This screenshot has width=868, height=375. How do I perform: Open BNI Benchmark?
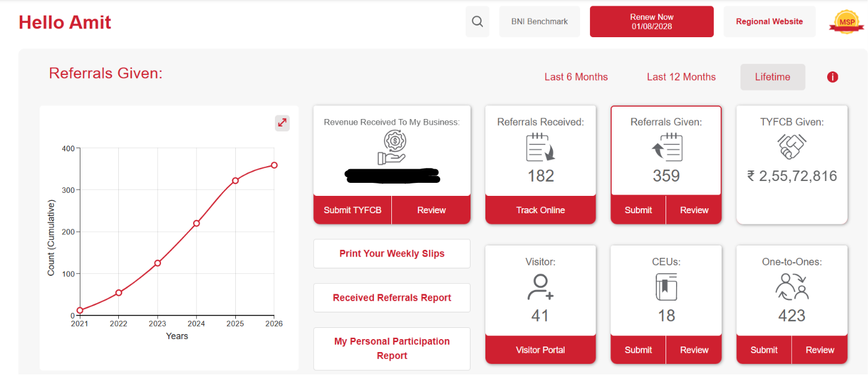pyautogui.click(x=540, y=22)
